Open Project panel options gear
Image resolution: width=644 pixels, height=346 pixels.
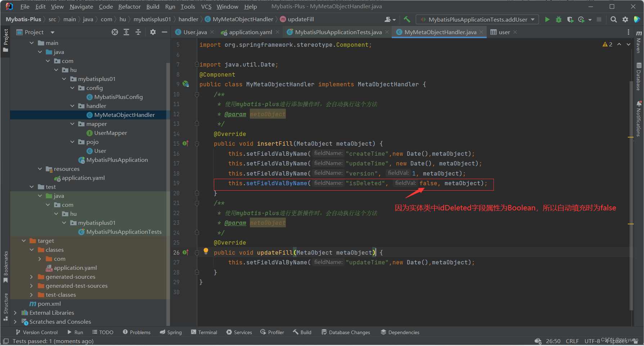(x=153, y=32)
